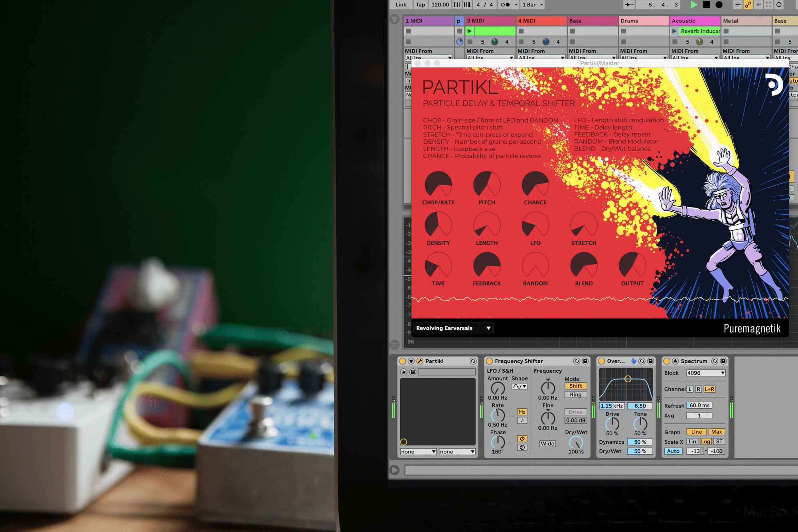
Task: Select the Acoustic track header
Action: (695, 21)
